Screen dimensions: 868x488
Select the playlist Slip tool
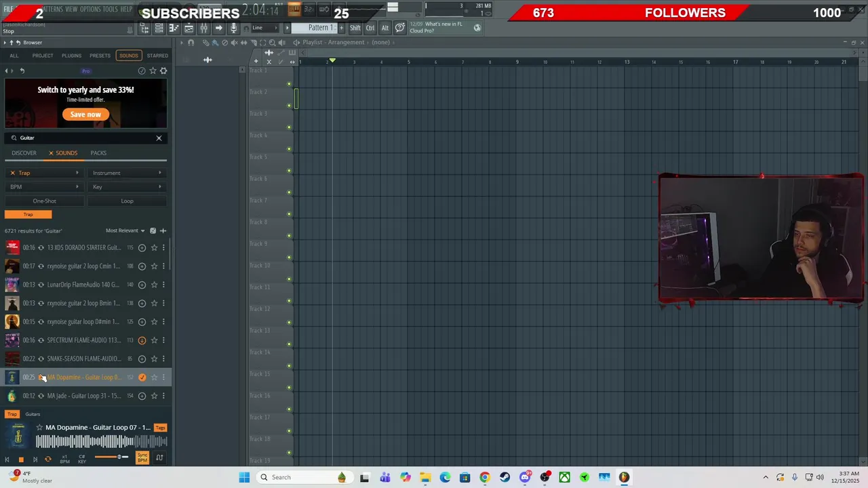(244, 43)
